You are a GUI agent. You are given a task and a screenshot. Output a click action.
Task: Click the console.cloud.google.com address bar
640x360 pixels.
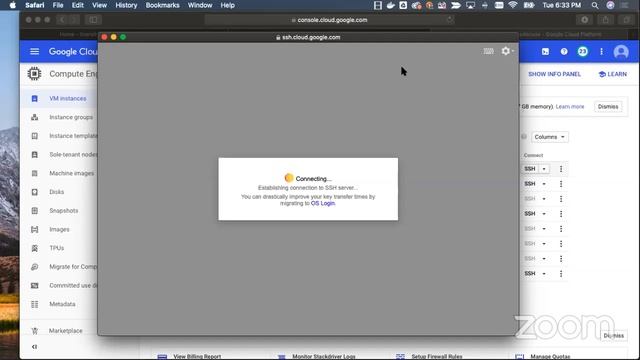click(x=330, y=20)
